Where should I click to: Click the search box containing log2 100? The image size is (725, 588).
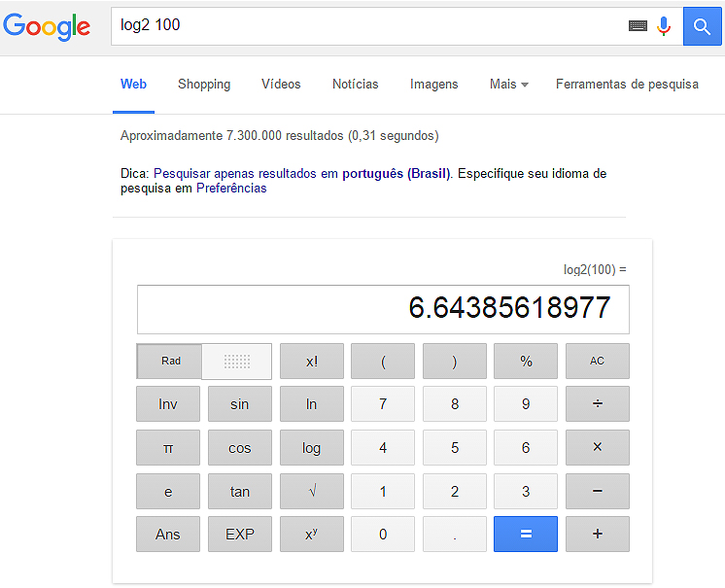point(369,26)
